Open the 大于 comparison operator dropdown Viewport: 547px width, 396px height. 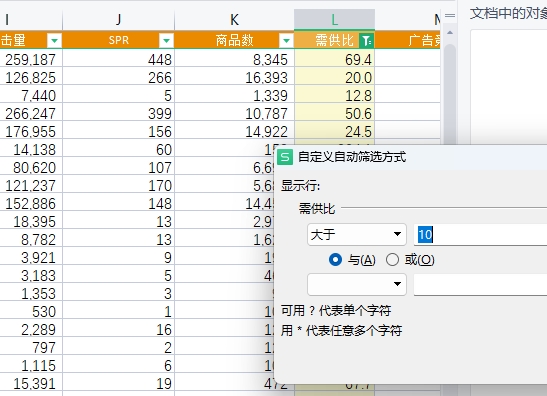[357, 234]
